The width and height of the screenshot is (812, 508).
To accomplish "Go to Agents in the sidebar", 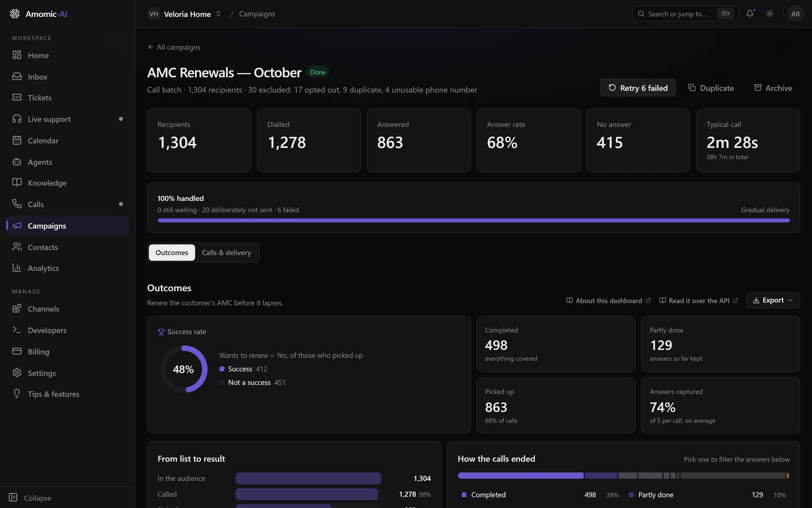I will (x=68, y=162).
